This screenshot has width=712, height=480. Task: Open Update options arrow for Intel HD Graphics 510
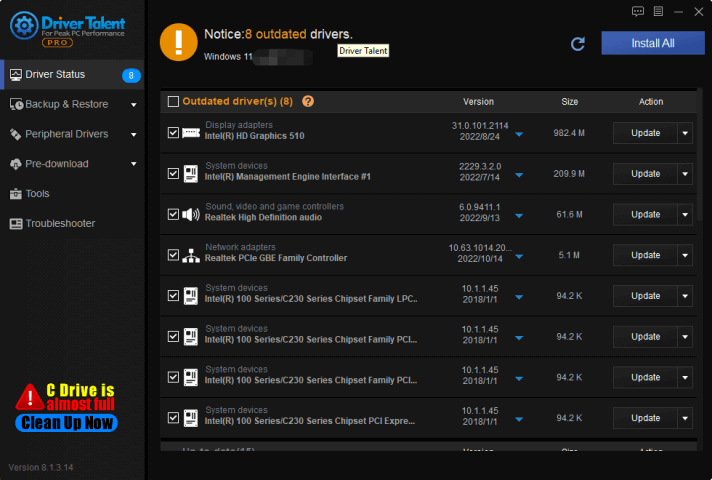coord(685,133)
